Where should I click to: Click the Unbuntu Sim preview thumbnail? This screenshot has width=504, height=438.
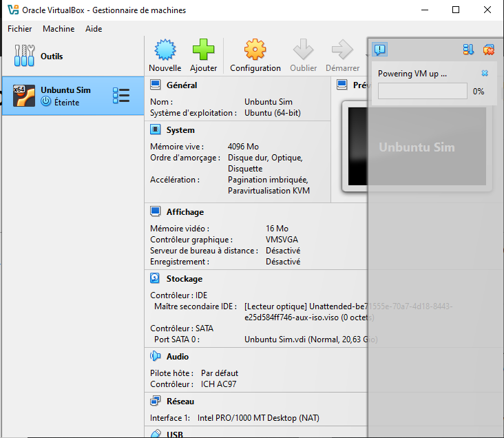(417, 147)
